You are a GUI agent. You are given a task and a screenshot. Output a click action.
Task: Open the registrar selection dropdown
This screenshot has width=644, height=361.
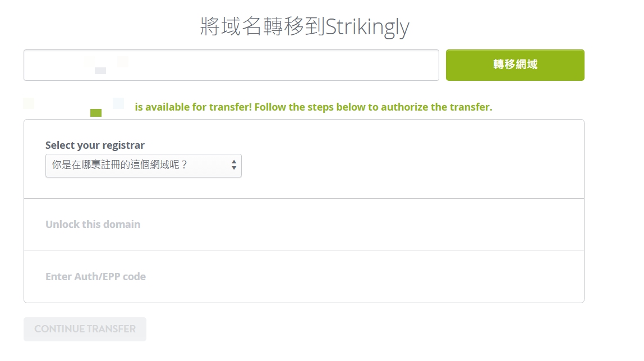click(144, 165)
